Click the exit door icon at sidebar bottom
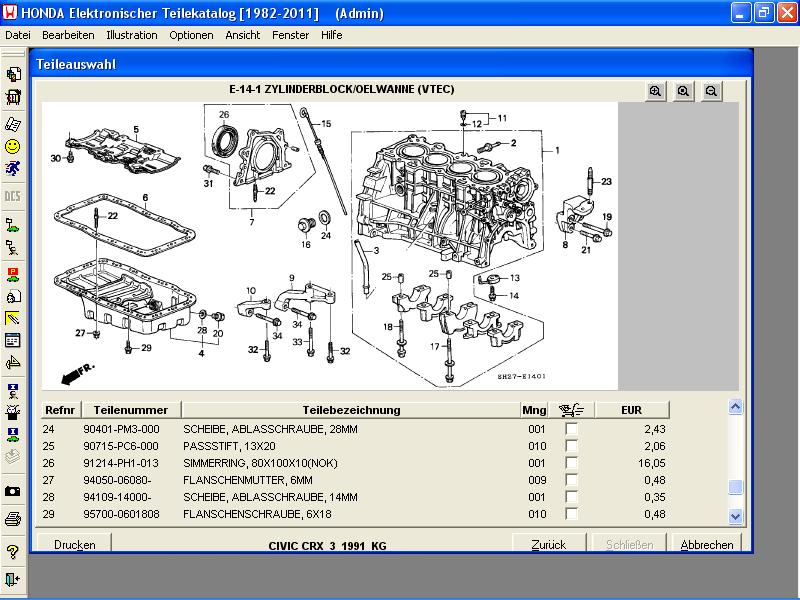This screenshot has width=800, height=600. coord(13,579)
